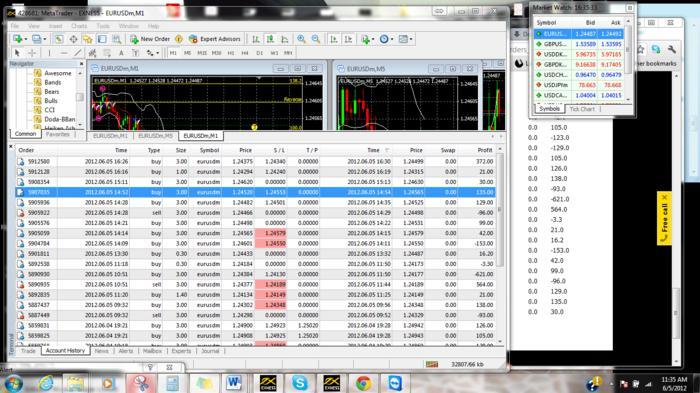
Task: Select the H4 timeframe button
Action: [x=245, y=53]
